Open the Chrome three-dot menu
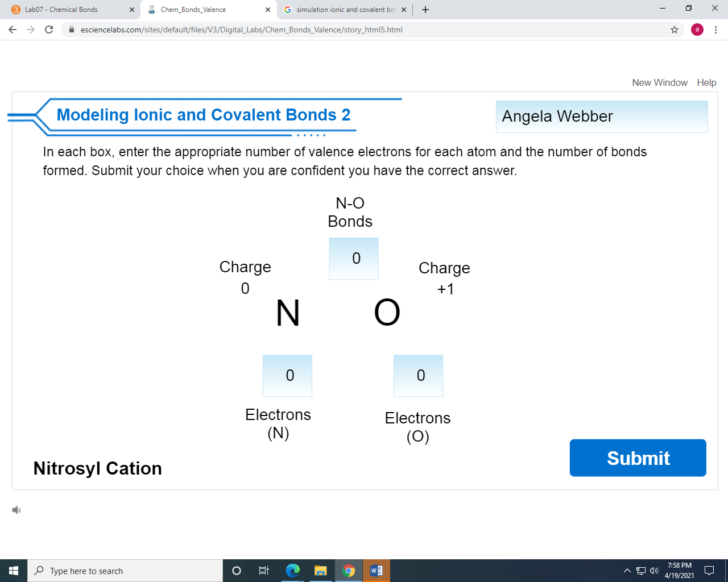Screen dimensions: 728x582 point(715,30)
